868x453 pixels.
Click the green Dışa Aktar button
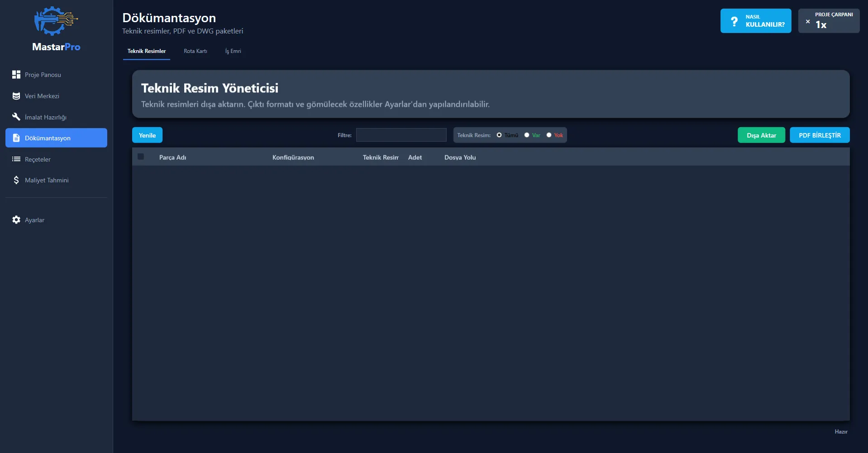[761, 135]
